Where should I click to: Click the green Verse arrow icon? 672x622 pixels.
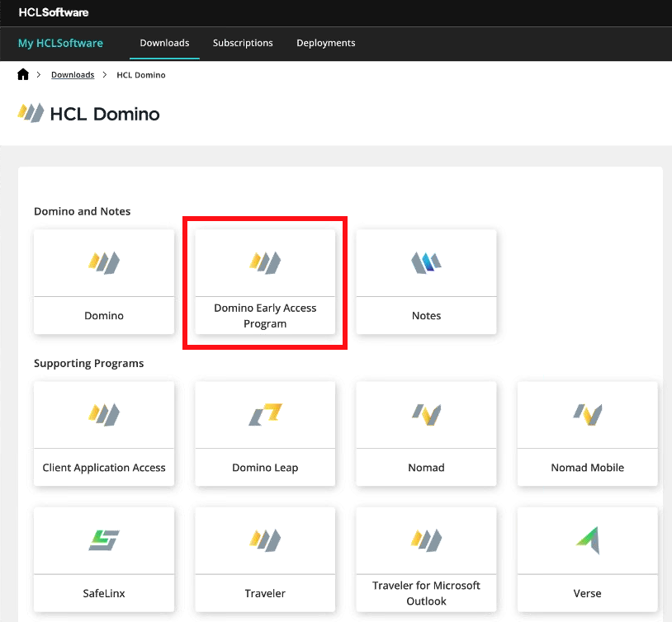pos(588,540)
